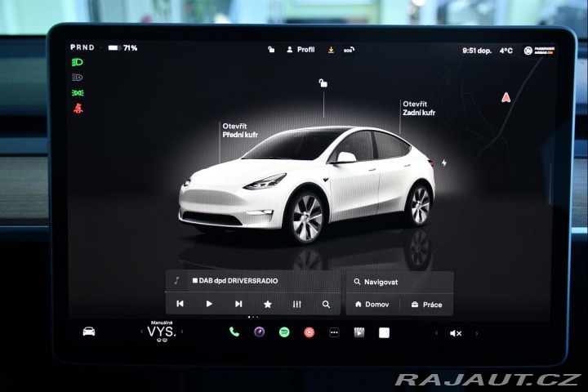
Task: Decrease temperature with left chevron
Action: click(x=141, y=332)
